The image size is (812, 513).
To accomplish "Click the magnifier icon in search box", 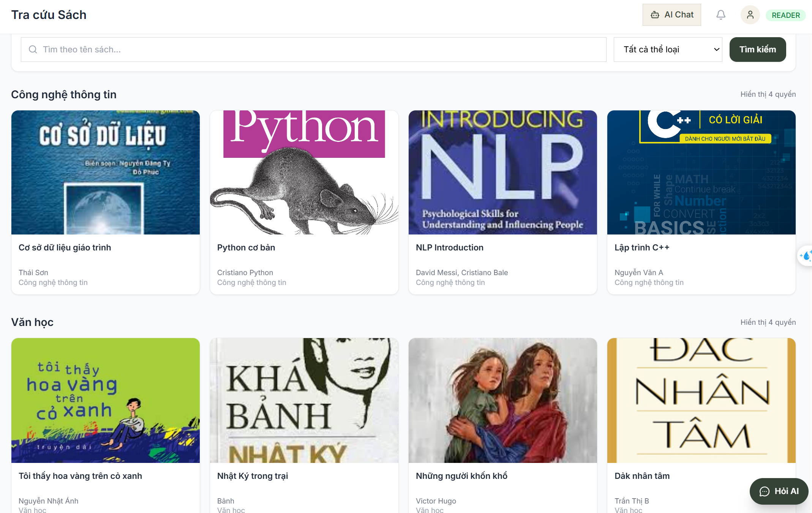I will [x=33, y=49].
